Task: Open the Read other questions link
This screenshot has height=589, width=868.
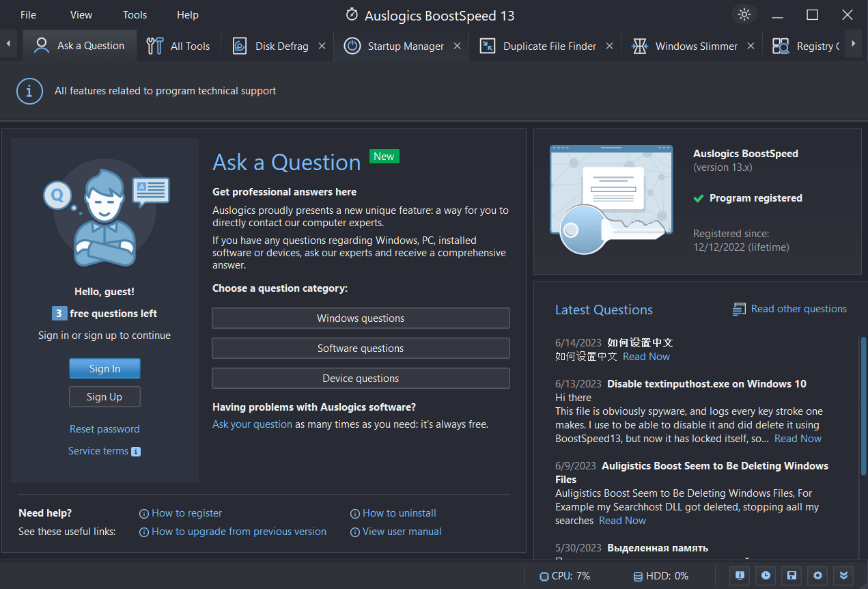Action: coord(798,309)
